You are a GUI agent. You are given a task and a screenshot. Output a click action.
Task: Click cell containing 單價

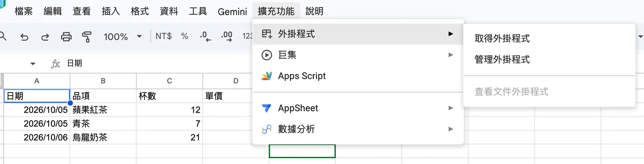coord(228,96)
